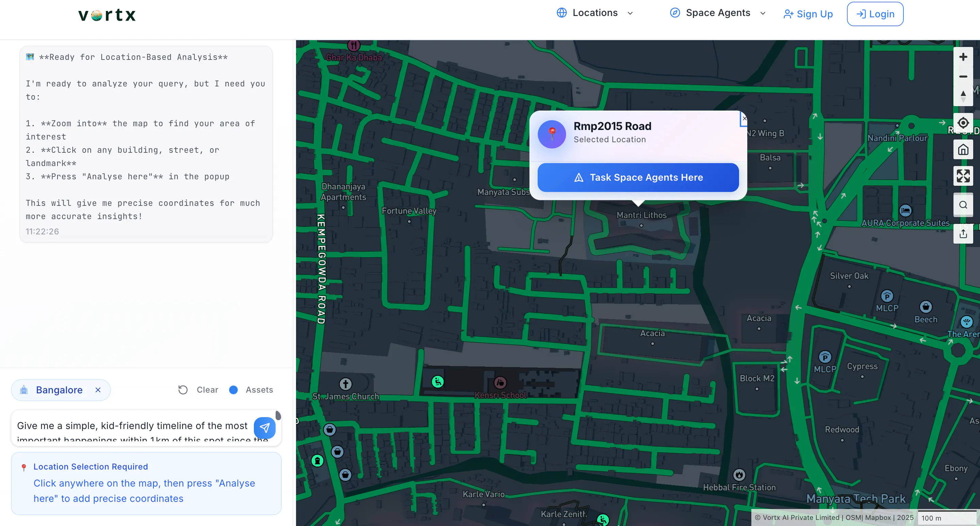Click the Sign Up link
980x526 pixels.
pos(808,14)
